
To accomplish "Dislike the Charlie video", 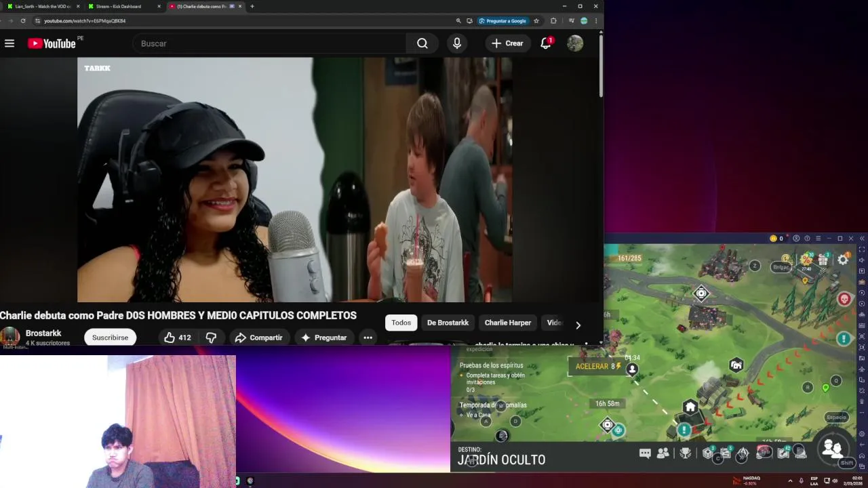I will click(211, 338).
